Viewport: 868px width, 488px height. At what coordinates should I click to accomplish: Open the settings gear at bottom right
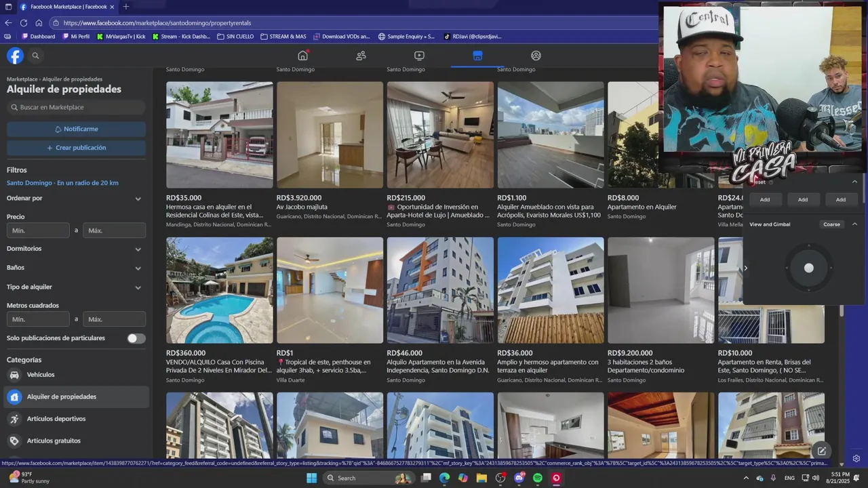[x=856, y=459]
